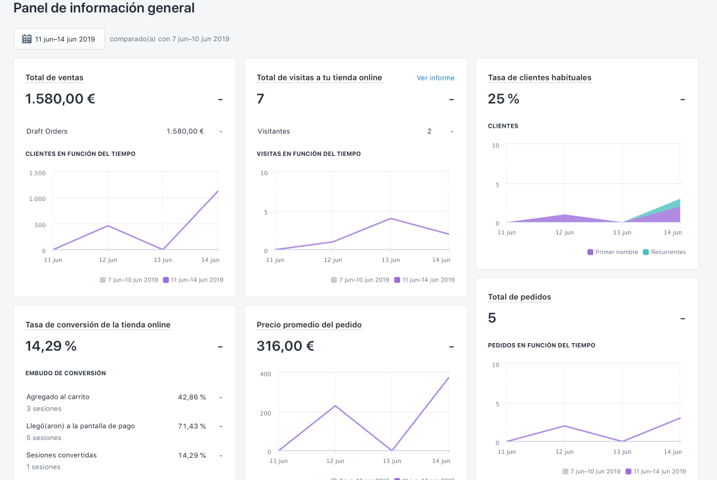Click the Total de ventas card title
Image resolution: width=717 pixels, height=480 pixels.
[54, 78]
